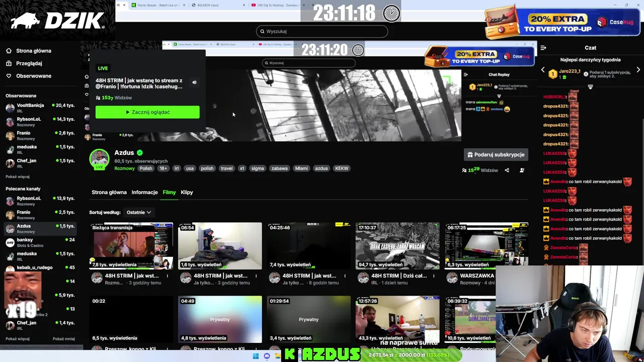644x362 pixels.
Task: Open VooltBanicja avatar in Obserwowane list
Action: tap(10, 108)
